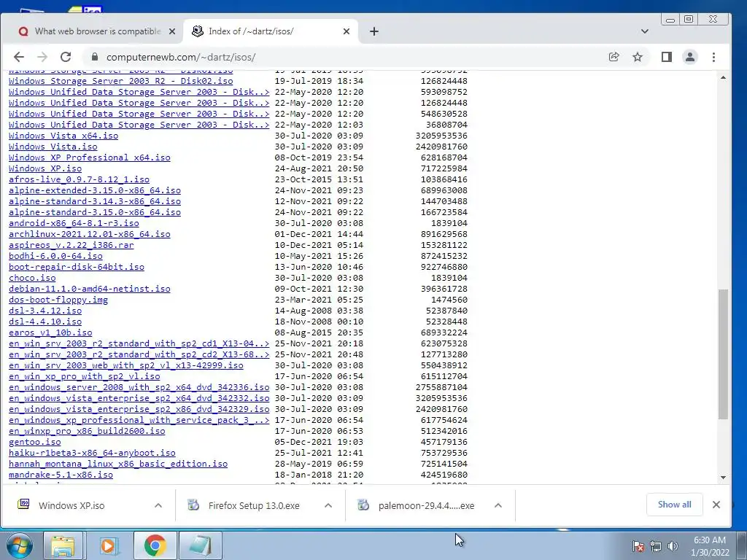This screenshot has width=747, height=560.
Task: Open a new tab
Action: click(374, 31)
